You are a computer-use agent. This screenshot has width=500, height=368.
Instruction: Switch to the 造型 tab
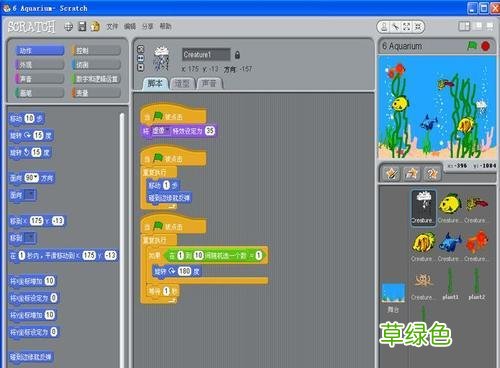pos(182,84)
